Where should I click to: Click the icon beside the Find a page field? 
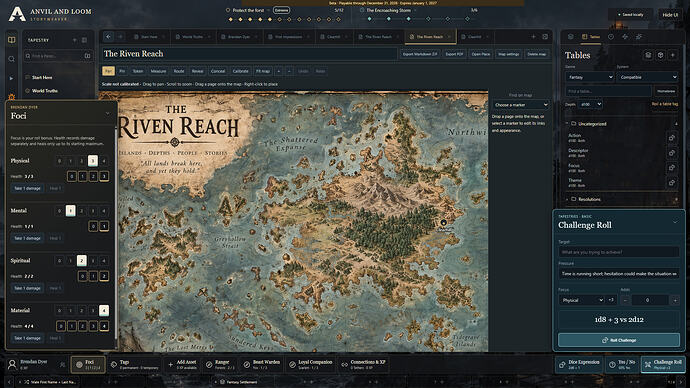[x=88, y=56]
